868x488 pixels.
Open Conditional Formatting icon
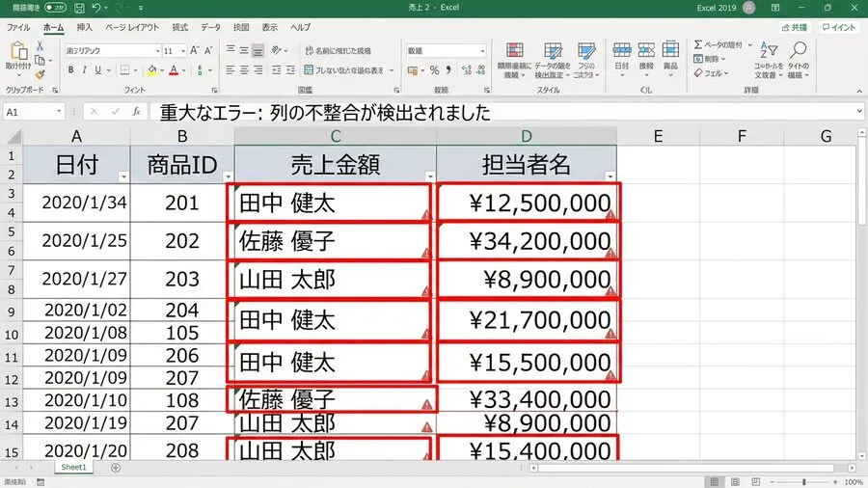[514, 60]
